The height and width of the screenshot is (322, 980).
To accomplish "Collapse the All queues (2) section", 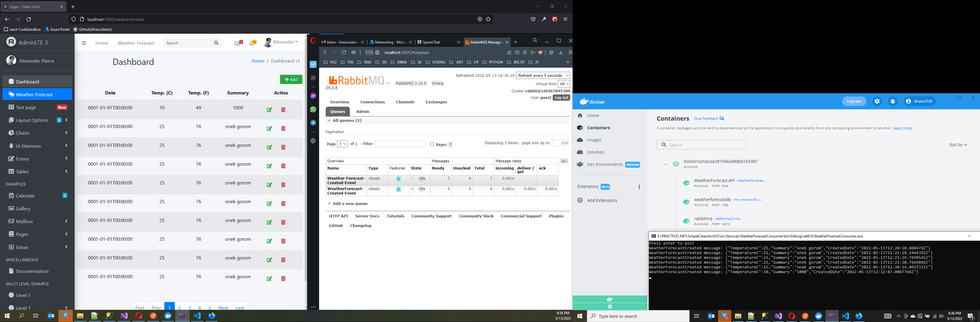I will (347, 121).
